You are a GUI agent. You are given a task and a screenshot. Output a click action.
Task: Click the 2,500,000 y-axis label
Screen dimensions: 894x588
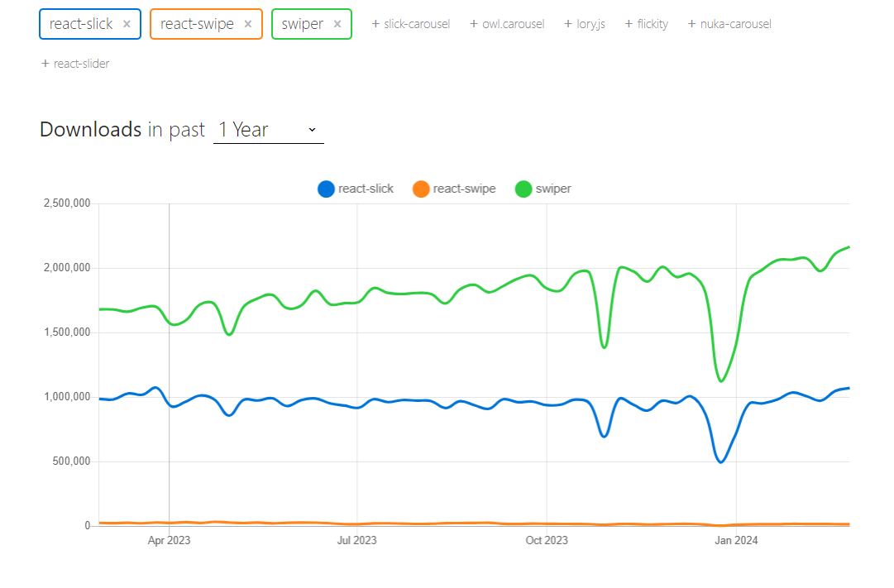point(67,203)
